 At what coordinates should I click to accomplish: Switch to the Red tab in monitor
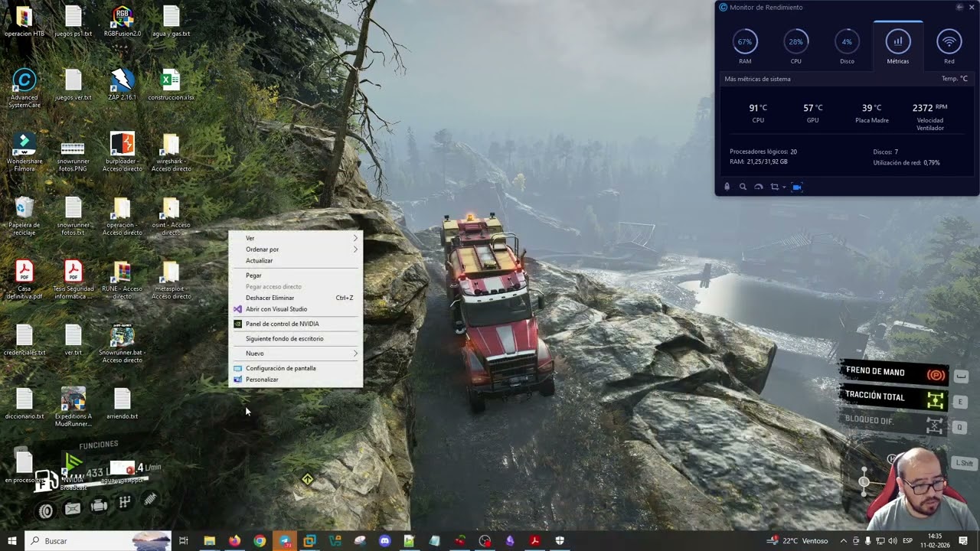[x=949, y=46]
